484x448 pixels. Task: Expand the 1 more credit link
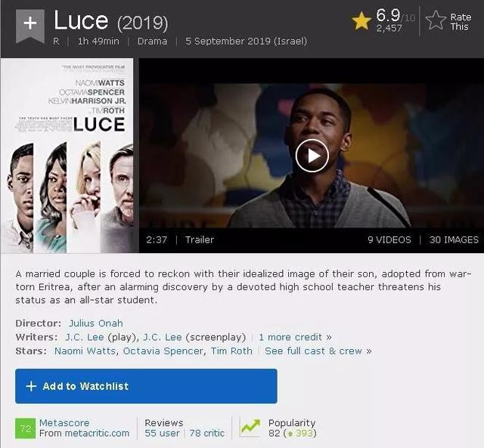coord(295,337)
